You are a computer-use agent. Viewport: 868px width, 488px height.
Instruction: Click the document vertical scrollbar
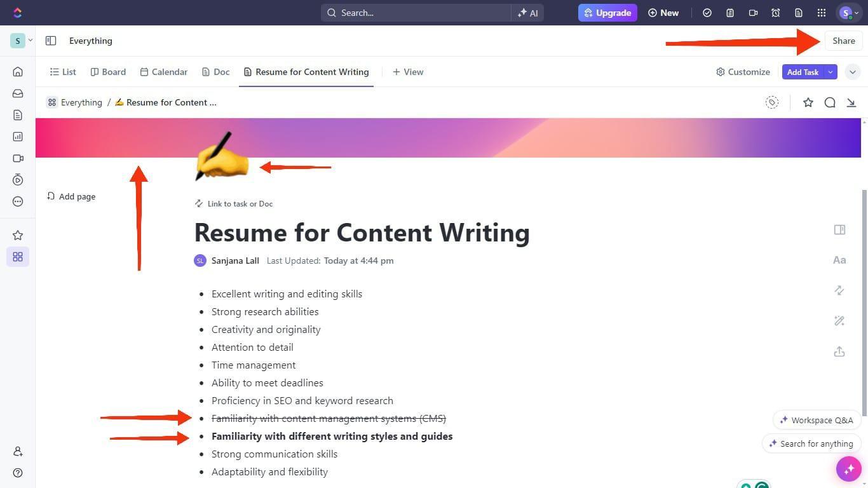[x=864, y=302]
